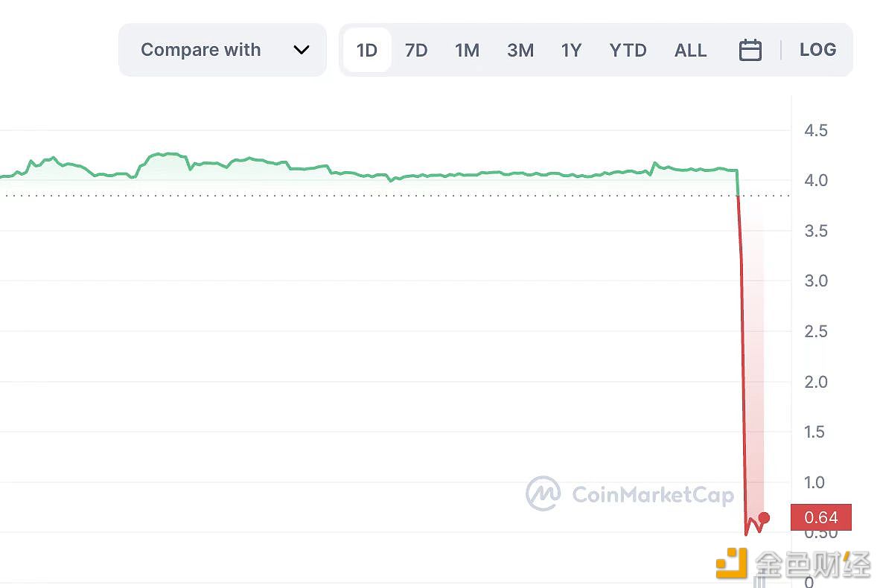Open the calendar date picker icon

(x=750, y=49)
